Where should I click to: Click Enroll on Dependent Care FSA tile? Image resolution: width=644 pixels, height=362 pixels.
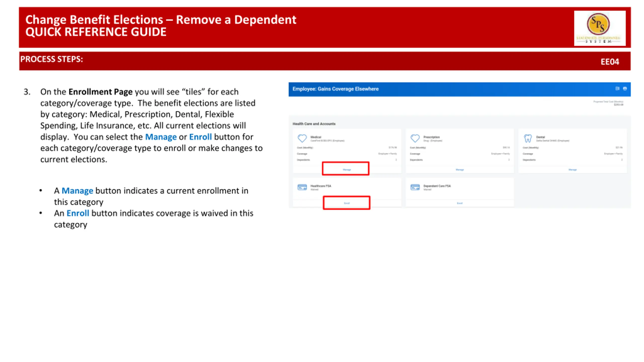[x=460, y=203]
